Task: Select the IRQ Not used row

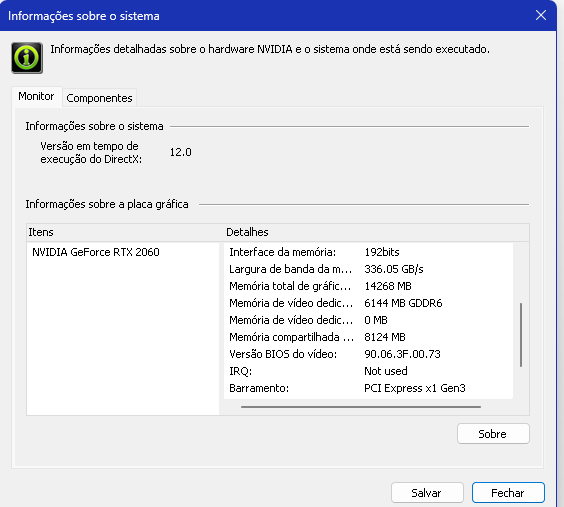Action: coord(368,371)
